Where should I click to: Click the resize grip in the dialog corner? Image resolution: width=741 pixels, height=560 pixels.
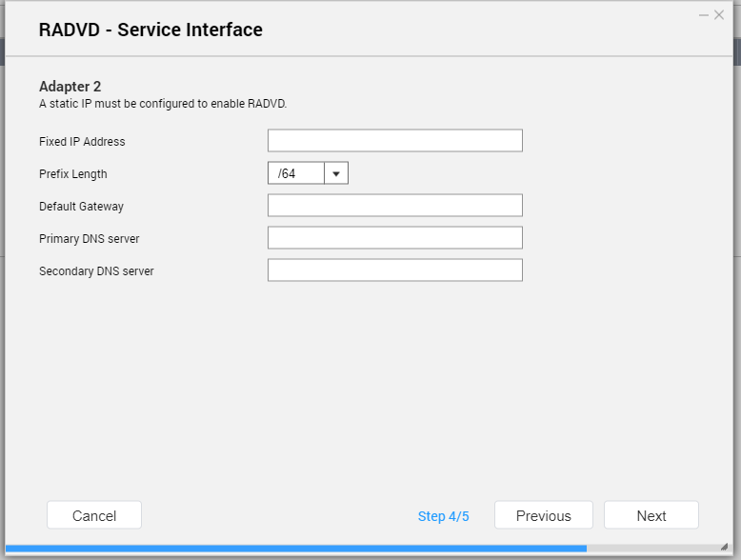click(x=724, y=547)
